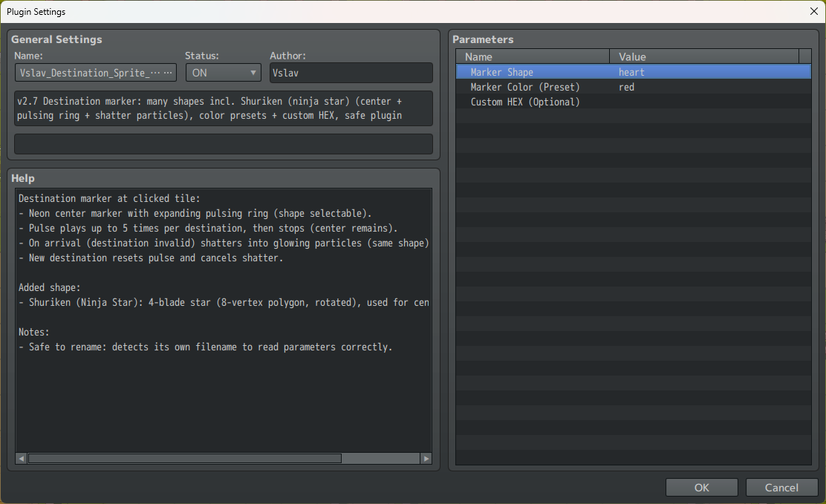The image size is (826, 504).
Task: Click the left arrow of Help scrollbar
Action: 22,459
